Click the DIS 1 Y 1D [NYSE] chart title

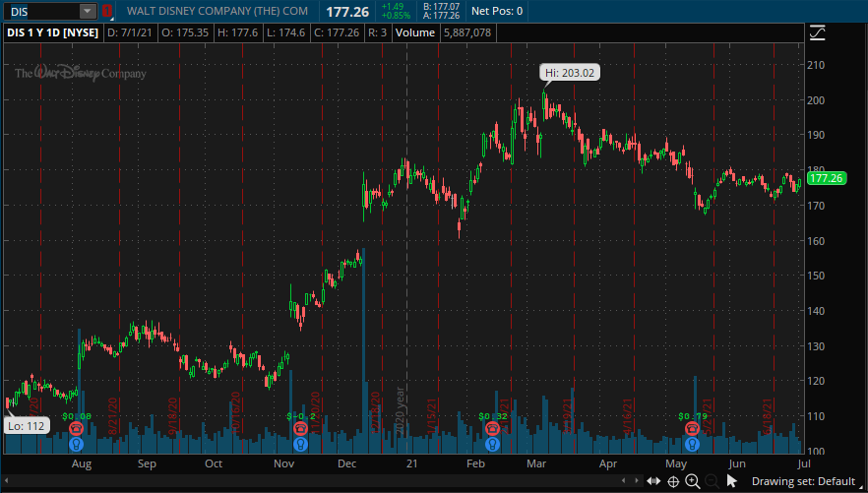click(52, 32)
